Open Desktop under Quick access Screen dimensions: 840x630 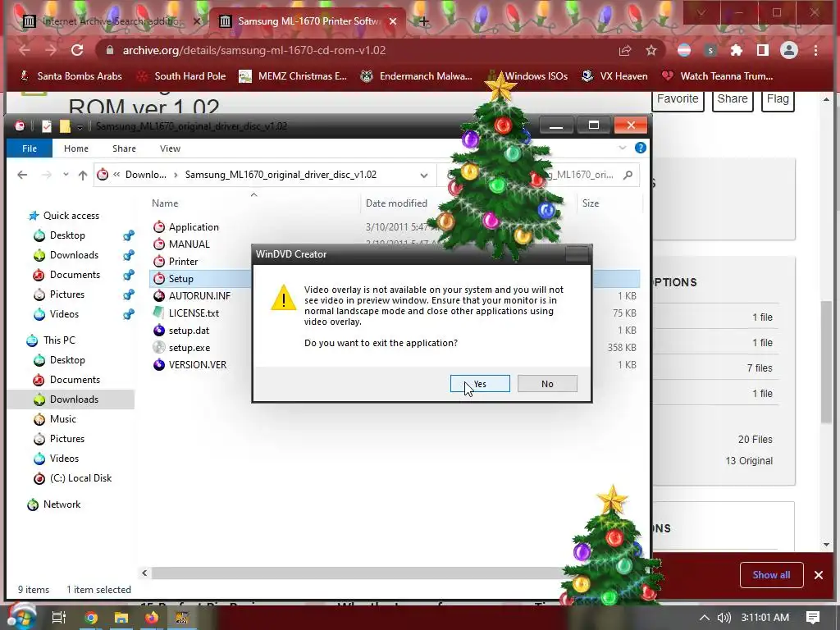coord(59,235)
